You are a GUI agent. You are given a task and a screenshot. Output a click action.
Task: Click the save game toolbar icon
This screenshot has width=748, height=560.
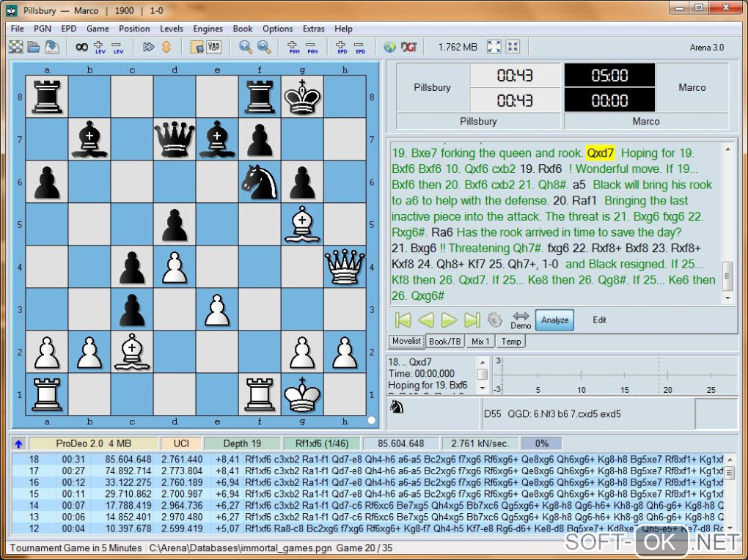click(x=51, y=47)
